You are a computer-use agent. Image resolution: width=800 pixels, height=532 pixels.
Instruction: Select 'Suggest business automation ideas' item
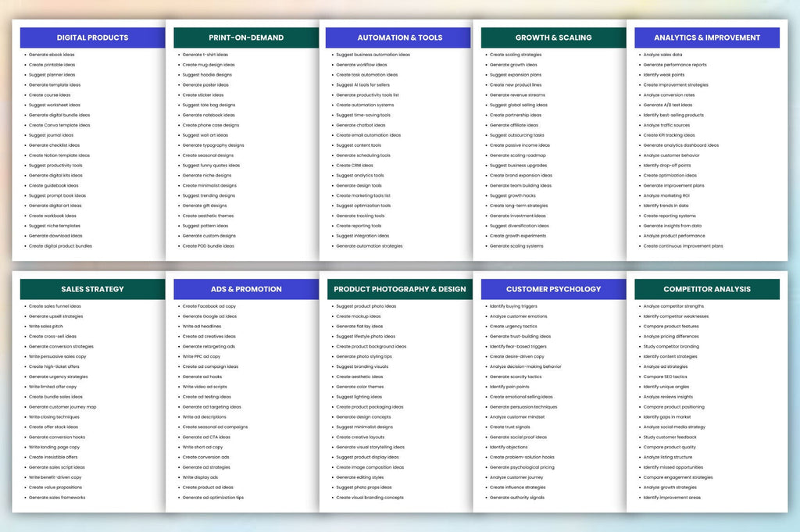coord(373,55)
